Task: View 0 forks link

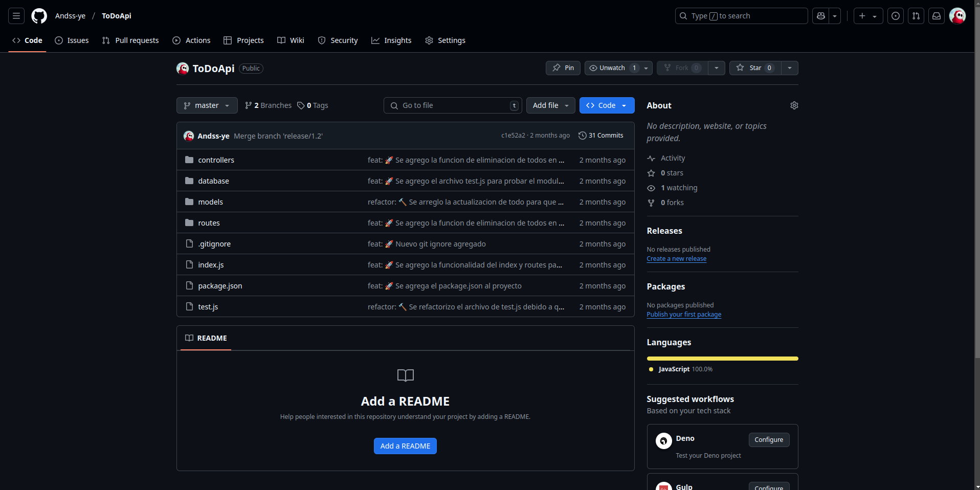Action: click(x=665, y=203)
